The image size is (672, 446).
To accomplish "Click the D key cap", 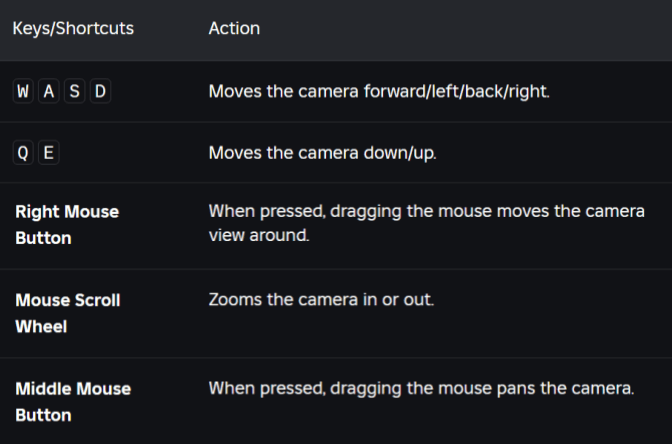I will [x=98, y=91].
